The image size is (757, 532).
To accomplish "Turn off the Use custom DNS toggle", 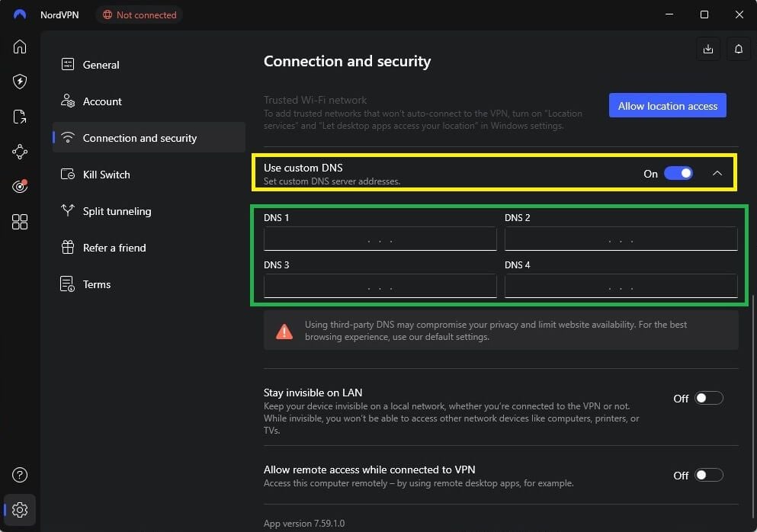I will 678,173.
